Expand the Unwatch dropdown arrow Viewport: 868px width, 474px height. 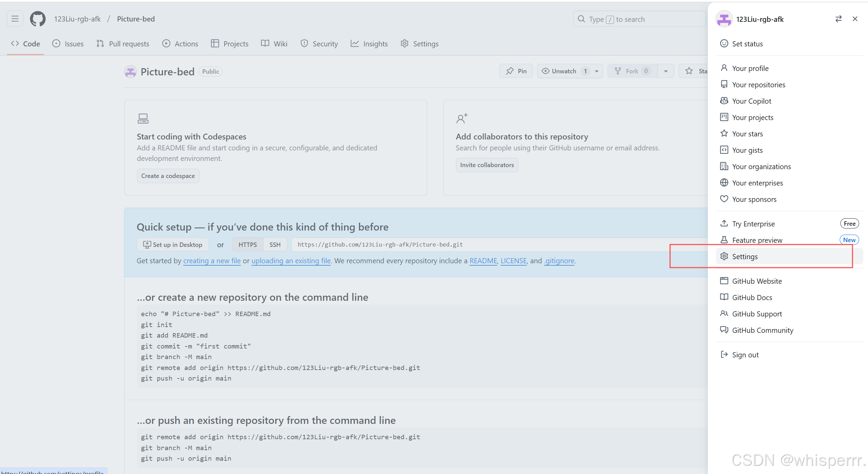point(597,71)
